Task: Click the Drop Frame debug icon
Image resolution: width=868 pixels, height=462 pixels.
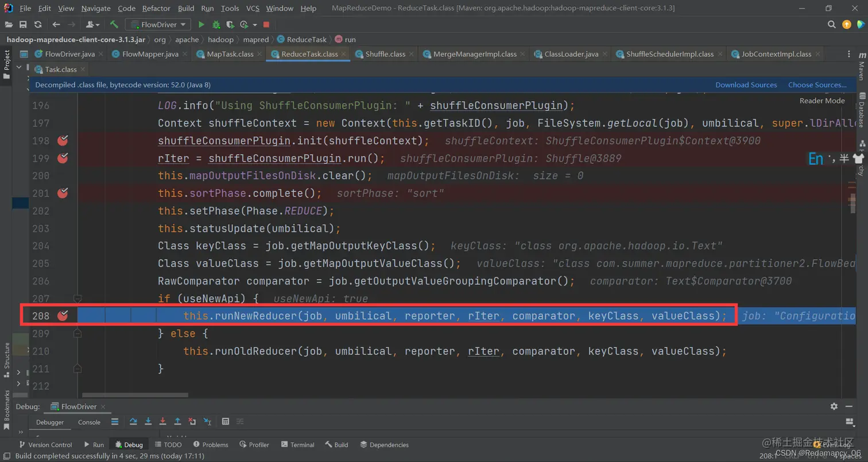Action: tap(193, 421)
